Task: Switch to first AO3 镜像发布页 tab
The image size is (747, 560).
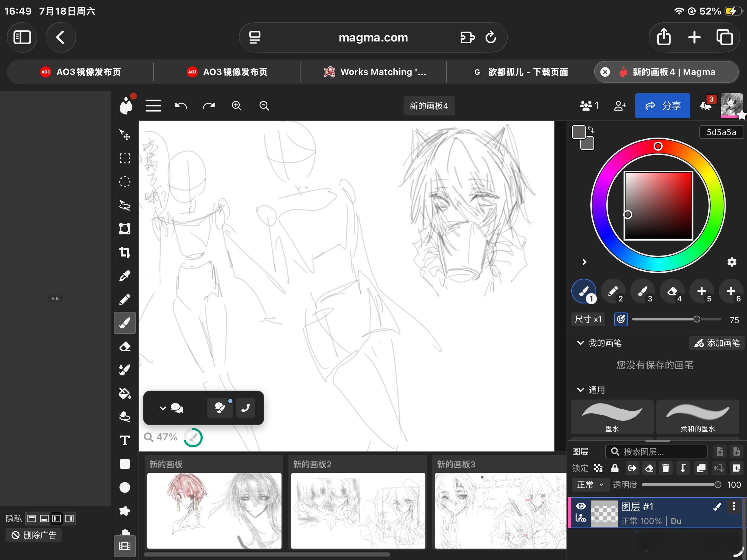Action: (x=81, y=72)
